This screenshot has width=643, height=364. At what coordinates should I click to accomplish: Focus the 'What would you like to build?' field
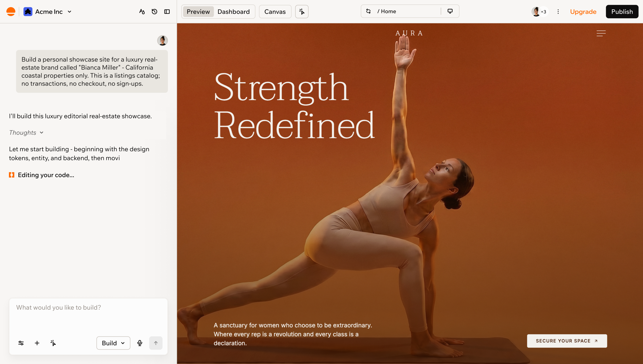[88, 316]
